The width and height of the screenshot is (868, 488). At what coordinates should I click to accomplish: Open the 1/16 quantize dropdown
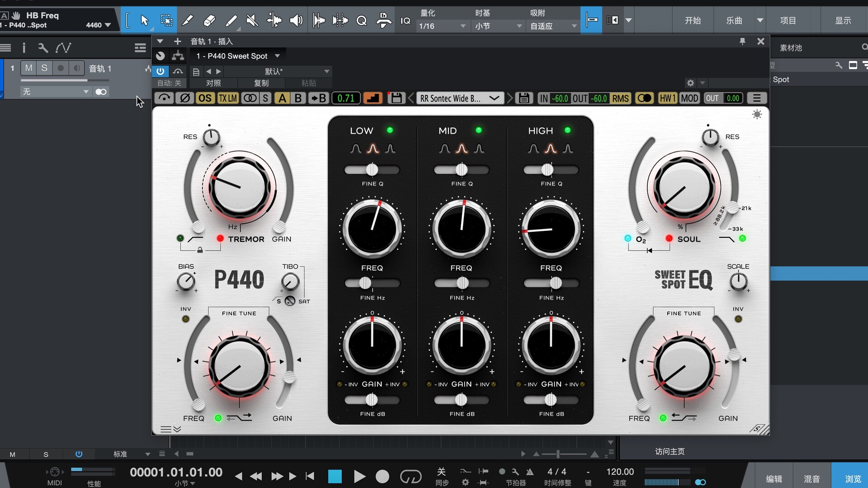tap(442, 26)
